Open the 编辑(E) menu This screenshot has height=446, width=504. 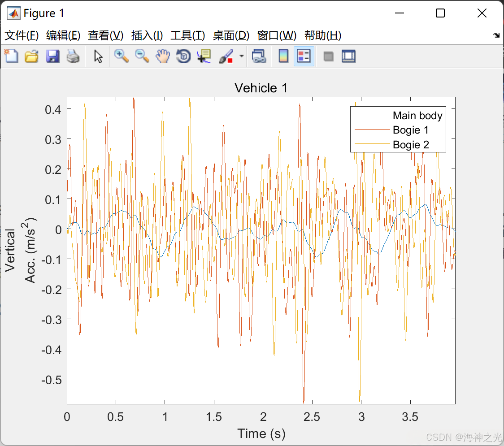click(63, 35)
